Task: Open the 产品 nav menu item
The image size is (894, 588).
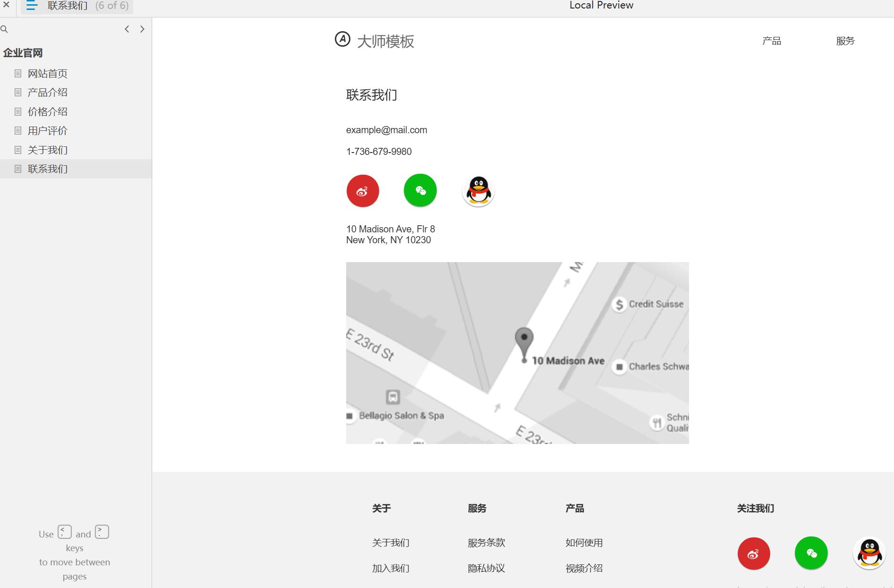Action: point(772,41)
